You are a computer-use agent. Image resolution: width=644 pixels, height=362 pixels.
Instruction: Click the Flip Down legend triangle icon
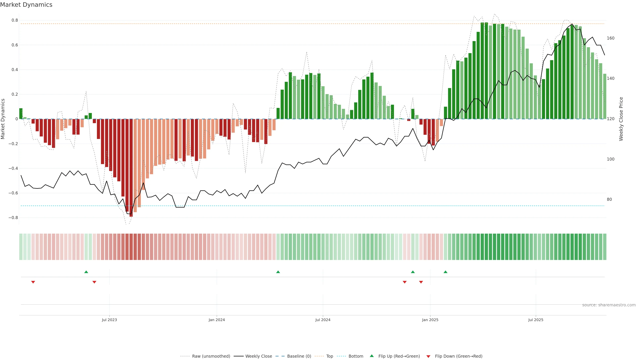tap(428, 356)
